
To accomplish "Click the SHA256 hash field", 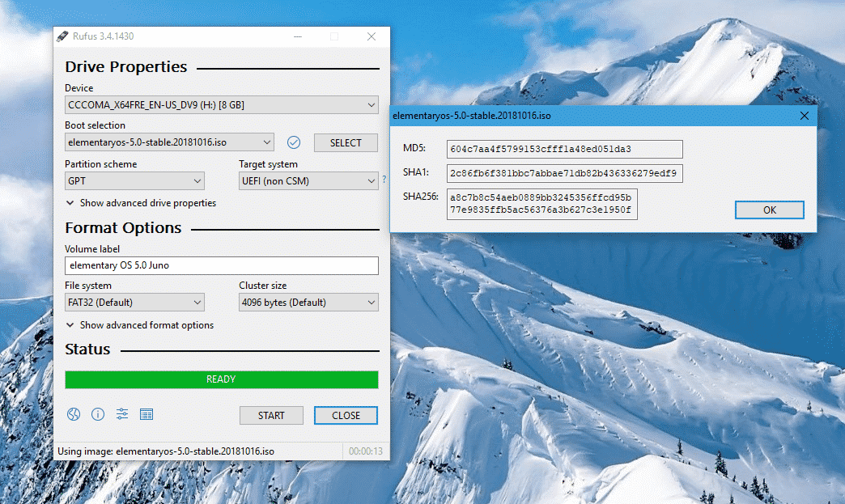I will pos(542,204).
